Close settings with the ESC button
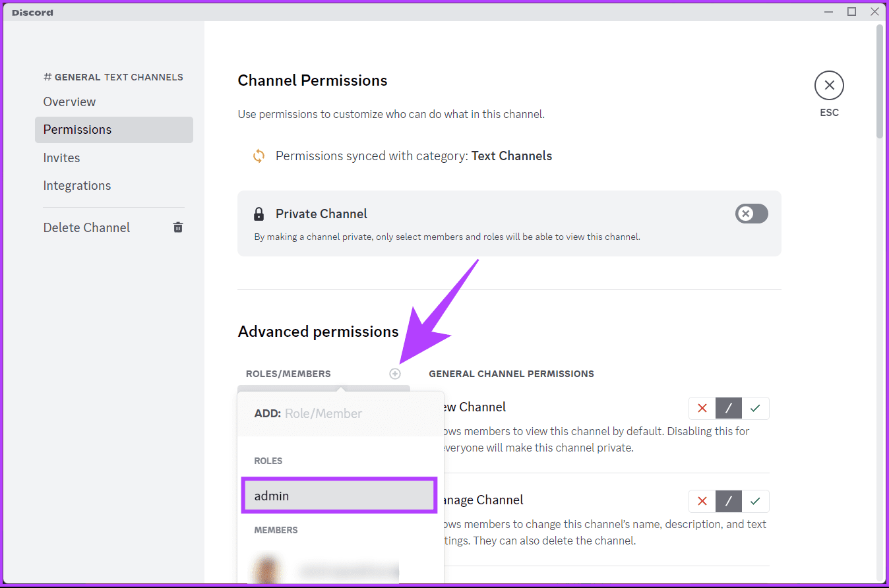The height and width of the screenshot is (588, 889). coord(829,85)
